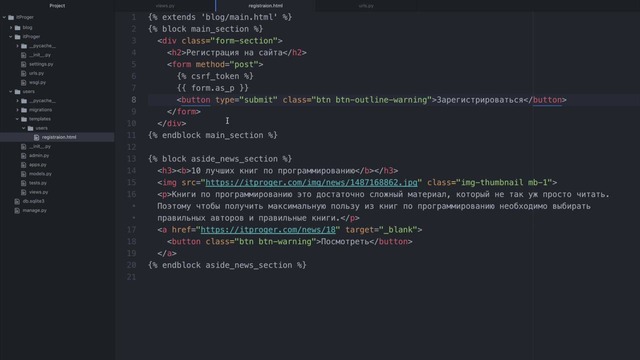Click the "_blank" target value

click(x=398, y=230)
